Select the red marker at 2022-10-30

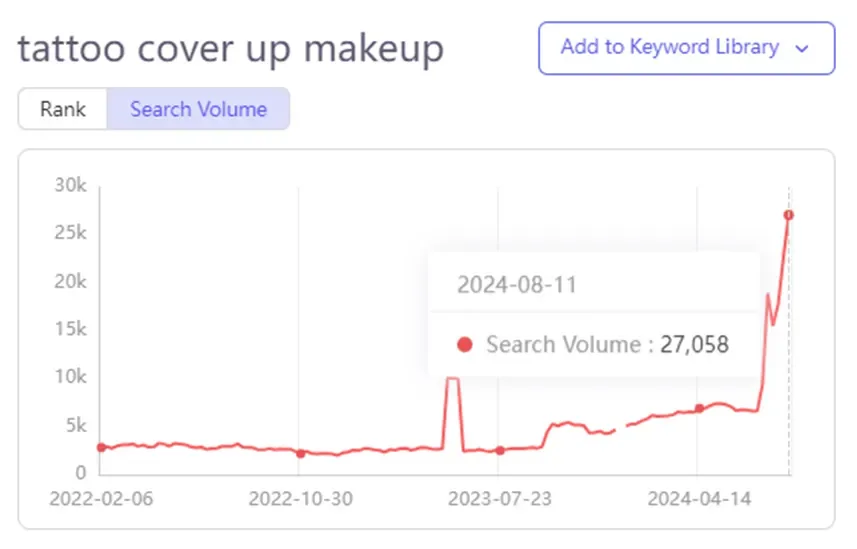click(x=301, y=453)
